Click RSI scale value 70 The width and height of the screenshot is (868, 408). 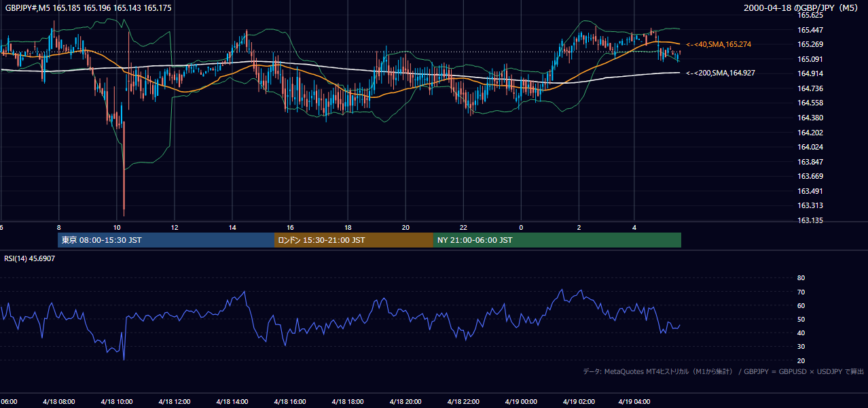801,292
